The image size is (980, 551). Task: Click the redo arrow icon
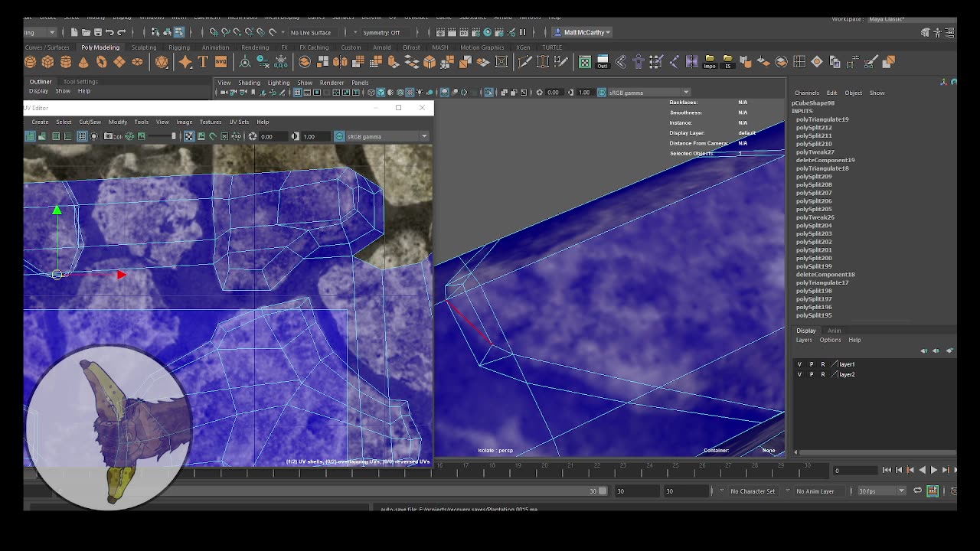[121, 32]
